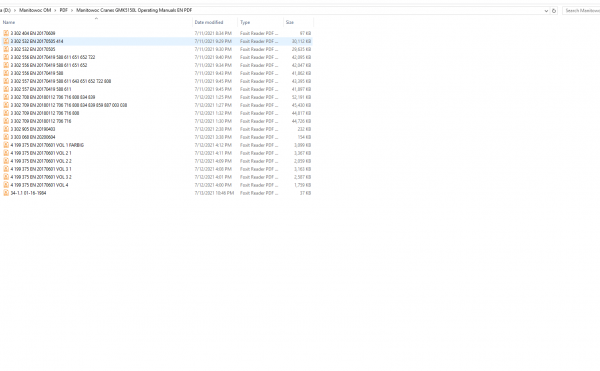
Task: Click the 7/11/2021 8:34 PM date cell
Action: tap(213, 33)
